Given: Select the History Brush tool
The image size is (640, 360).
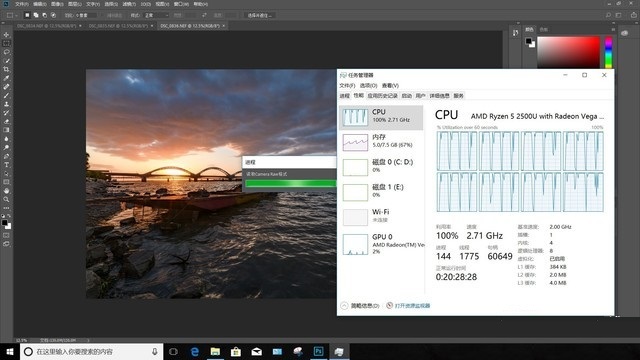Looking at the screenshot, I should coord(6,113).
